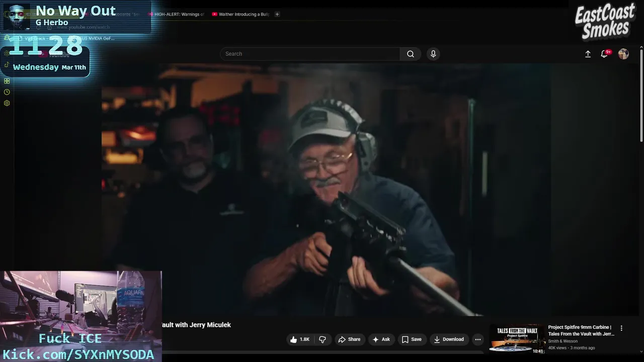Click the video title with Jerry Miculek

[196, 325]
